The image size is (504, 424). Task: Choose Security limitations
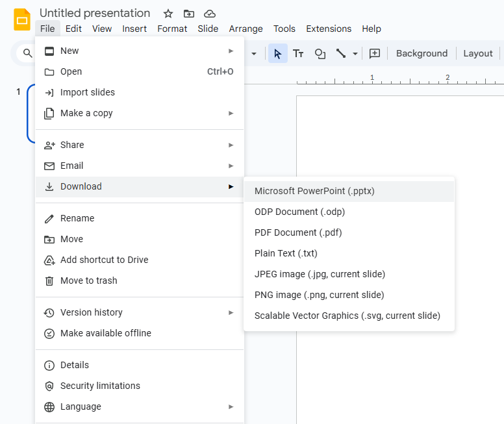click(x=140, y=386)
